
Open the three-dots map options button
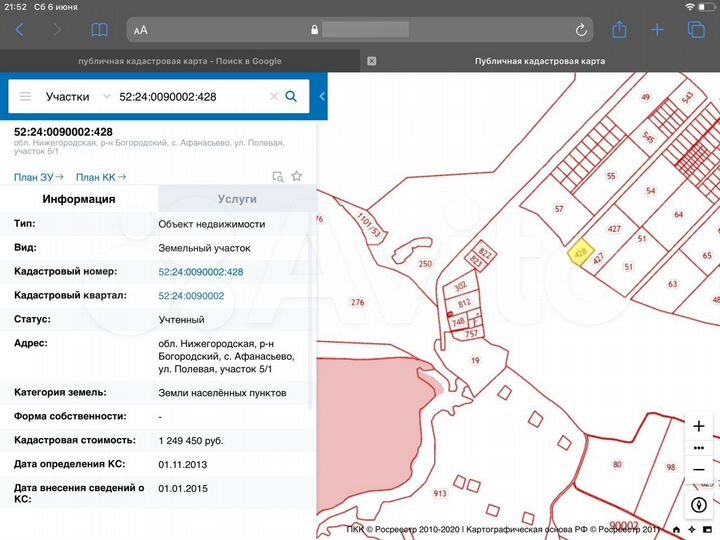coord(699,447)
